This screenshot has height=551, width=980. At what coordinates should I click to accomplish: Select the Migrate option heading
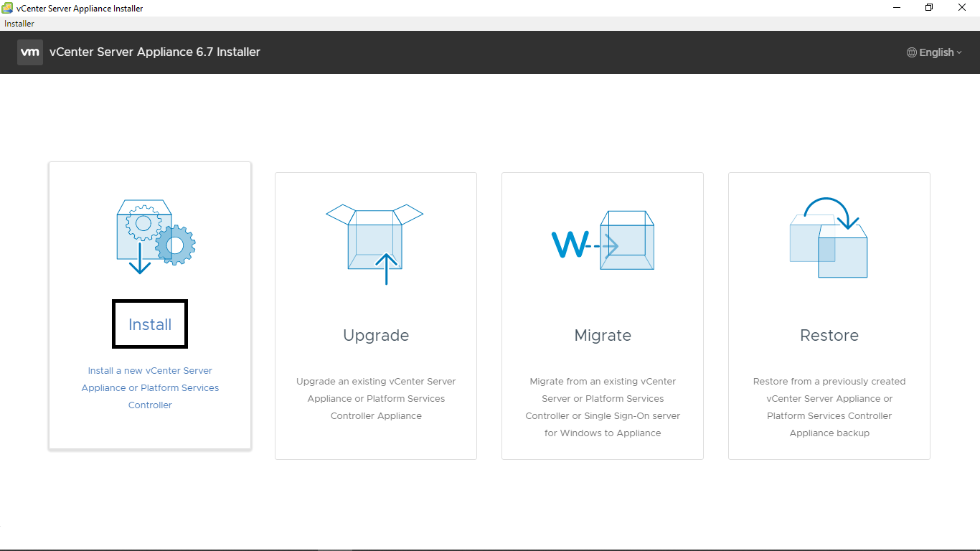click(x=603, y=335)
